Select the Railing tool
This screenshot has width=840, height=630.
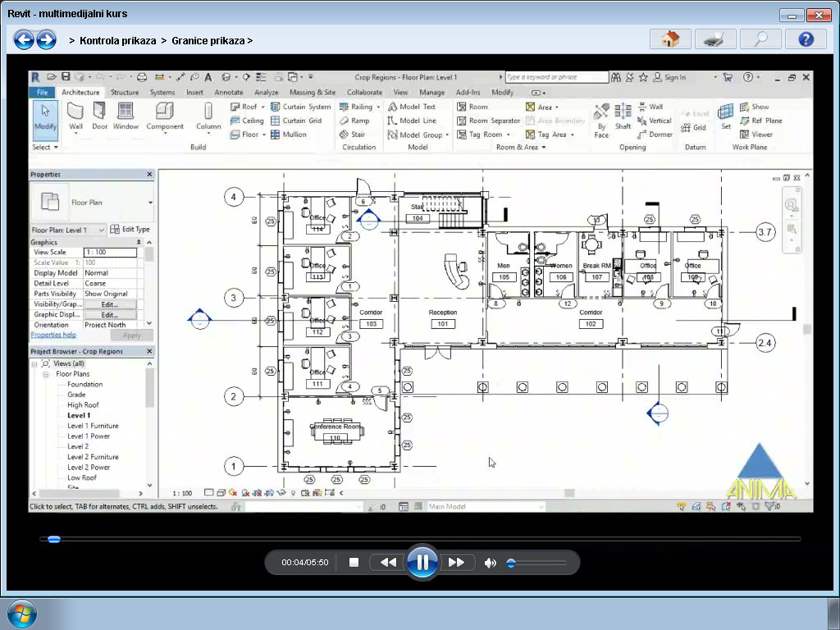pyautogui.click(x=363, y=107)
